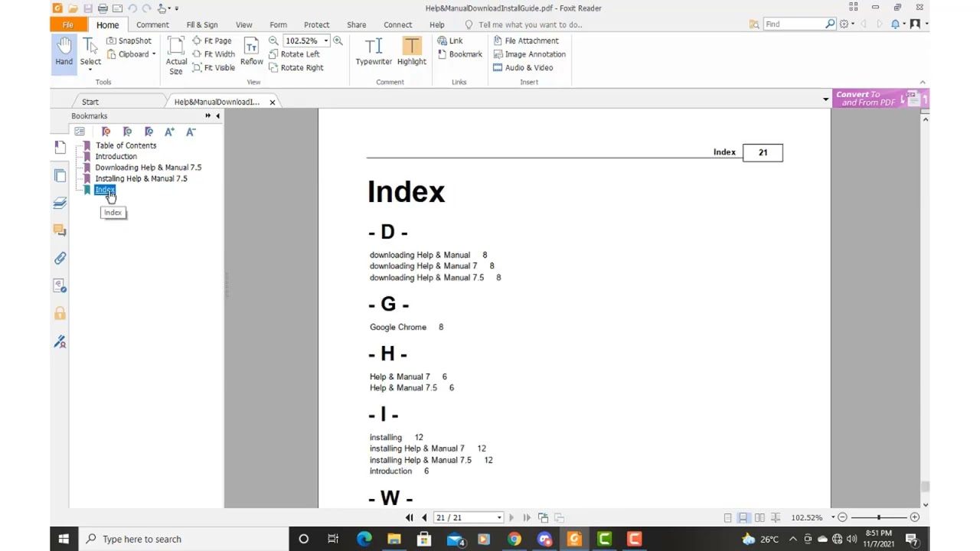Open the Comments side panel
Image resolution: width=980 pixels, height=551 pixels.
(x=60, y=230)
